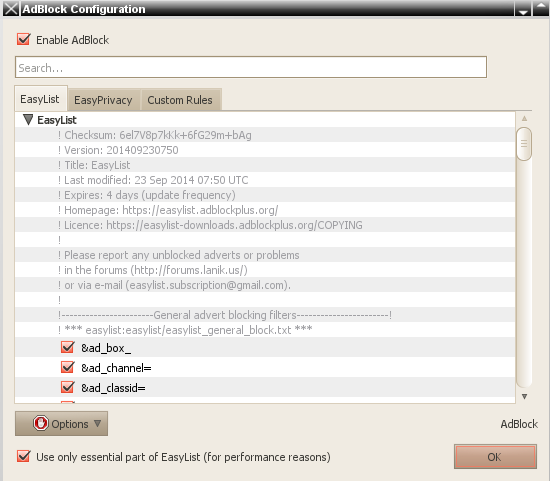
Task: Uncheck the &ad_channel= filter rule
Action: pos(67,367)
